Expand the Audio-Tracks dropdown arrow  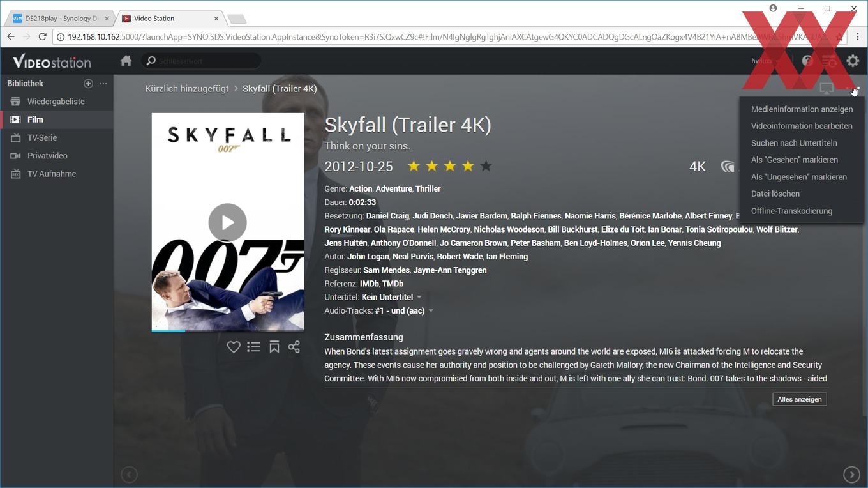(431, 311)
